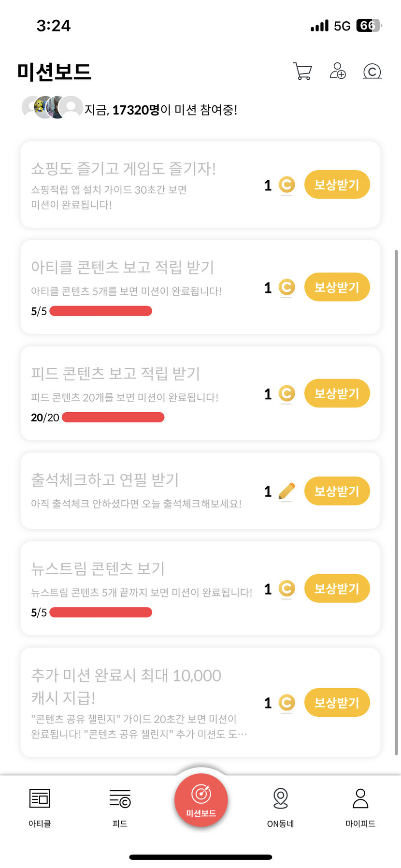The height and width of the screenshot is (868, 401).
Task: Tap the 5/5 article progress bar
Action: point(100,311)
